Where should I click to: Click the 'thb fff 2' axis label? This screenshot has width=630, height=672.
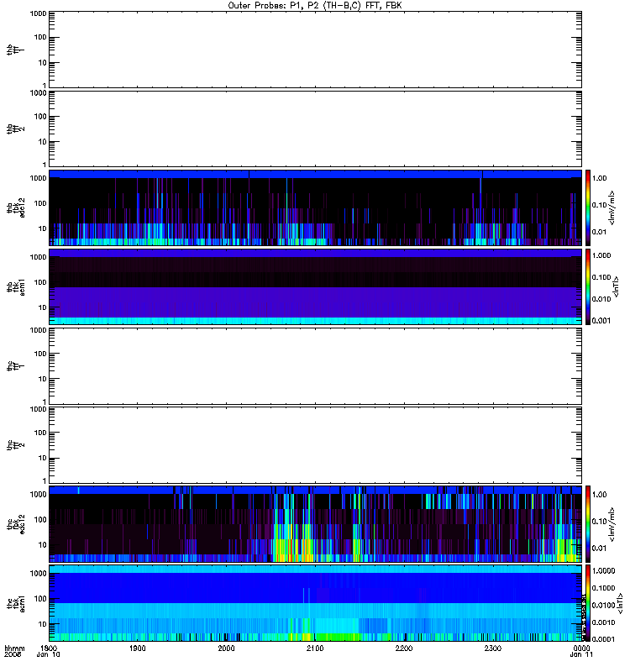[x=16, y=129]
